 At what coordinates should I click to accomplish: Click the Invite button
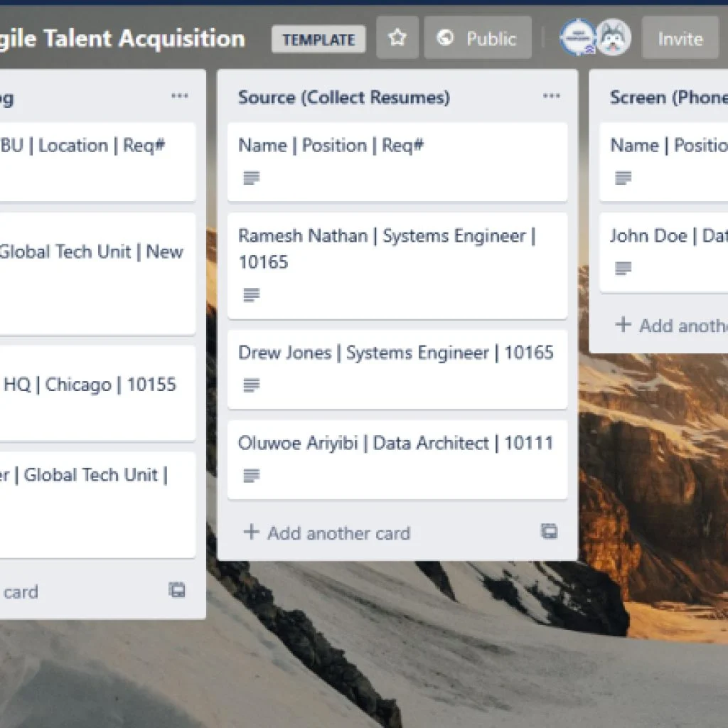click(x=680, y=38)
